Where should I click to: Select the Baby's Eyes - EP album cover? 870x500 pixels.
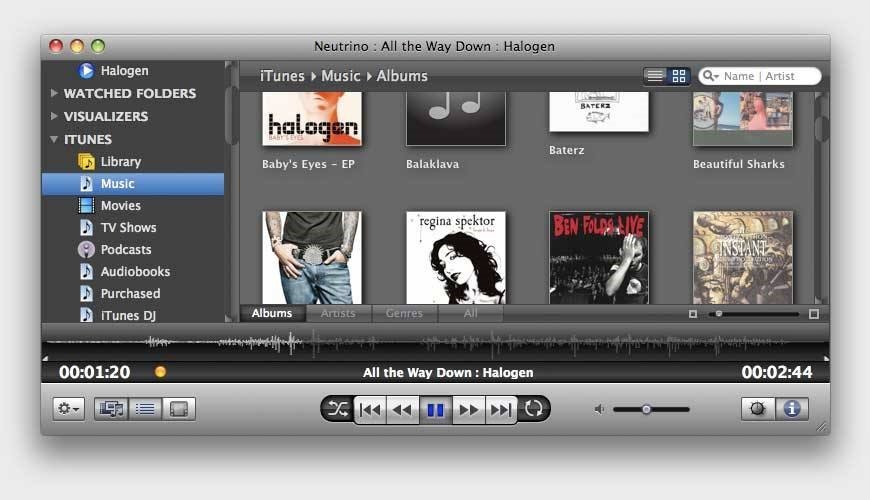pyautogui.click(x=312, y=119)
